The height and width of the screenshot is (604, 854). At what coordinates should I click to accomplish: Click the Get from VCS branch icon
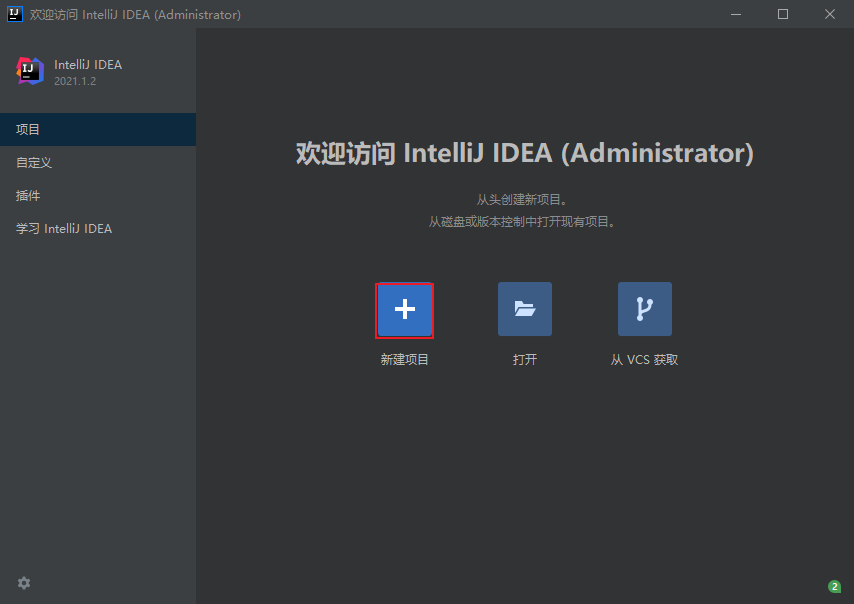pos(645,309)
